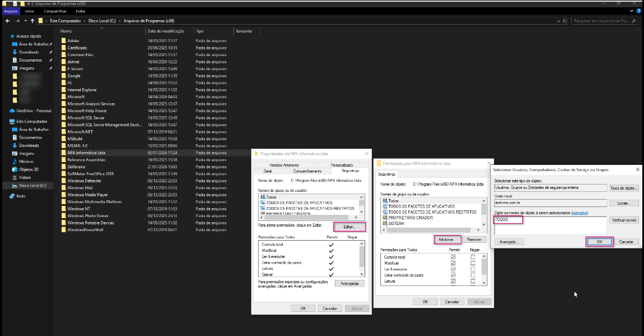
Task: Click the properties checkmark icon in title bar
Action: tap(15, 4)
